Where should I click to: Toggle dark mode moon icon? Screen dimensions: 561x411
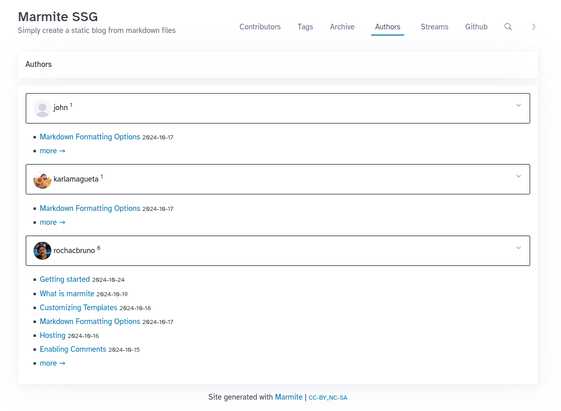(x=533, y=27)
